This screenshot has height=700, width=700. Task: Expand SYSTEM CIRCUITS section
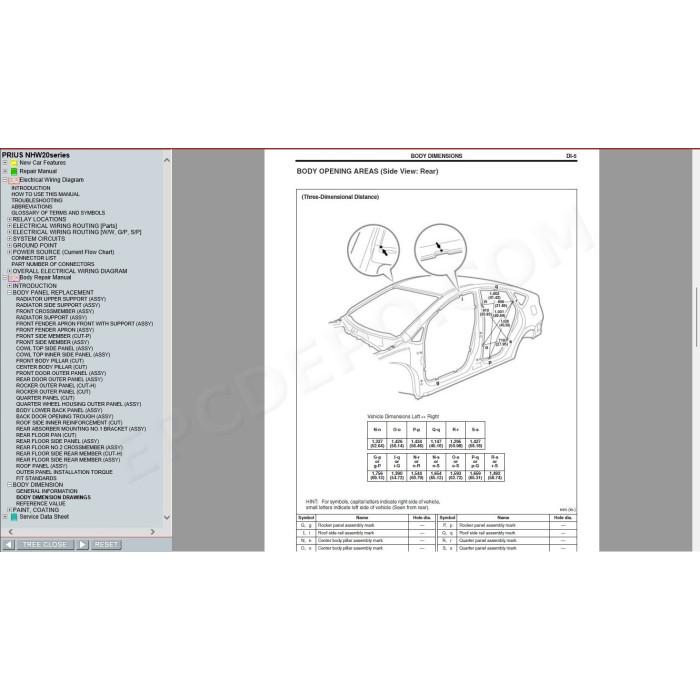9,239
